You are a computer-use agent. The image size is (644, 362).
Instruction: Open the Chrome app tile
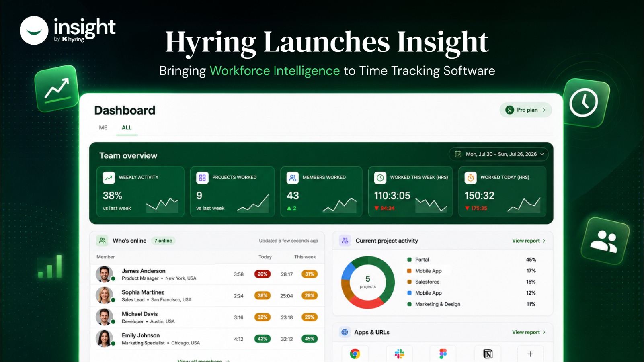point(355,354)
